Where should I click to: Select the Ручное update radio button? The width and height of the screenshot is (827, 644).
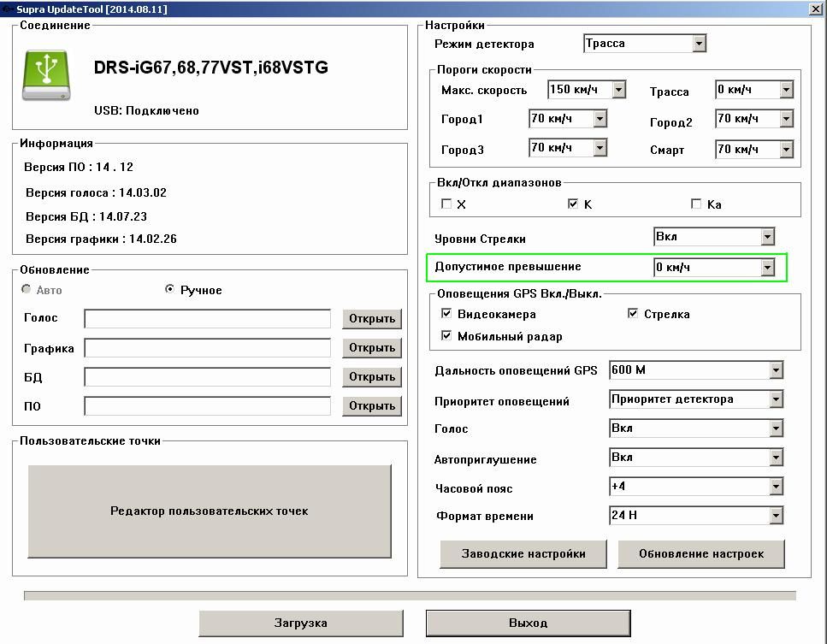[169, 290]
